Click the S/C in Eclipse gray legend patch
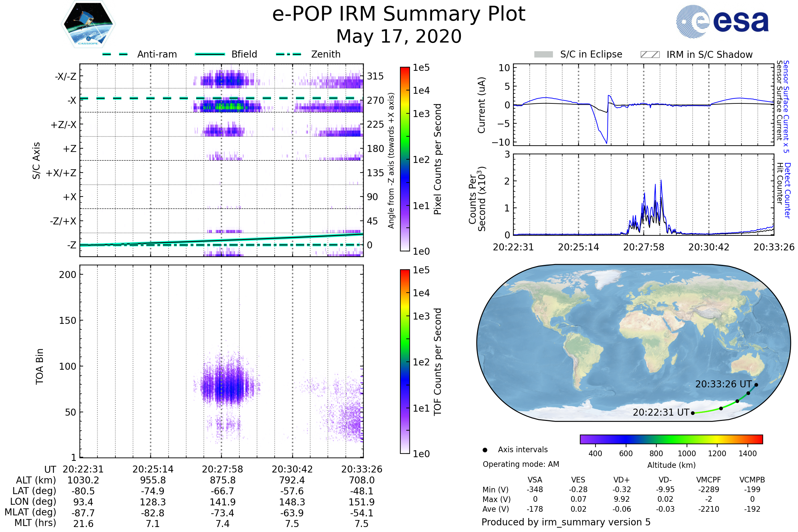This screenshot has width=798, height=532. (543, 55)
